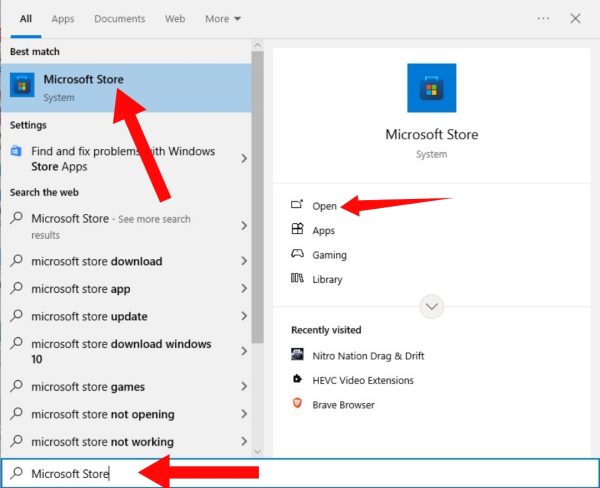The image size is (600, 488).
Task: Expand arrow for microsoft store not working
Action: point(244,442)
